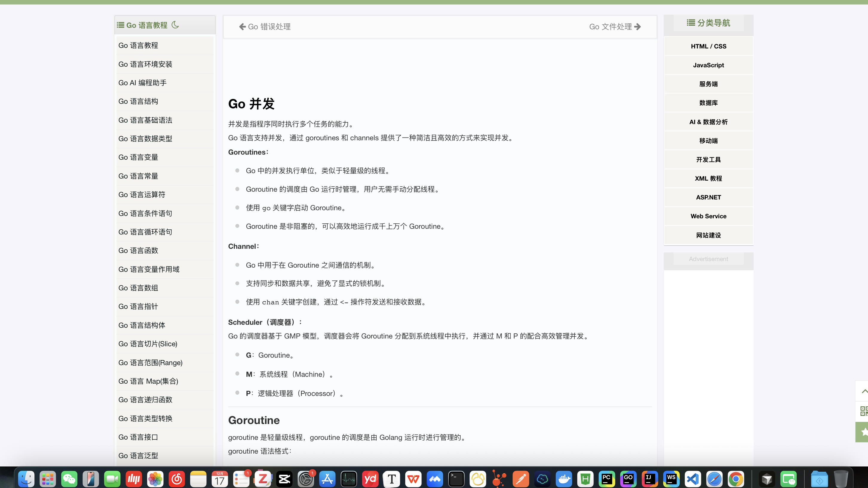
Task: Expand the AI & 数据分析 category
Action: point(708,122)
